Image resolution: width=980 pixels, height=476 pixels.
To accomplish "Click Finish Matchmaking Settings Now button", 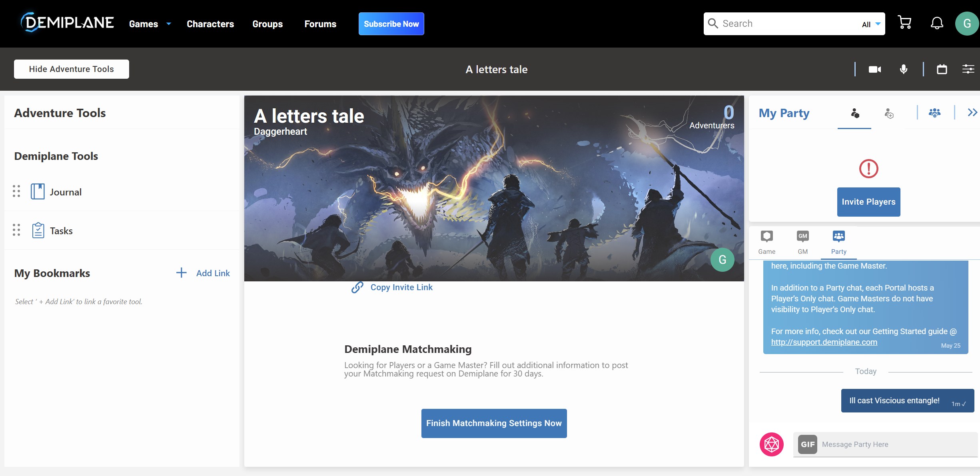I will pos(494,423).
